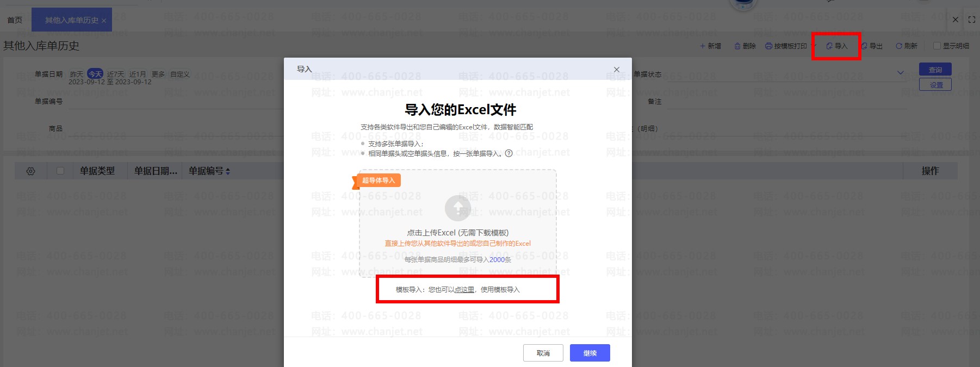Click the 单据日期 column header

tap(156, 171)
